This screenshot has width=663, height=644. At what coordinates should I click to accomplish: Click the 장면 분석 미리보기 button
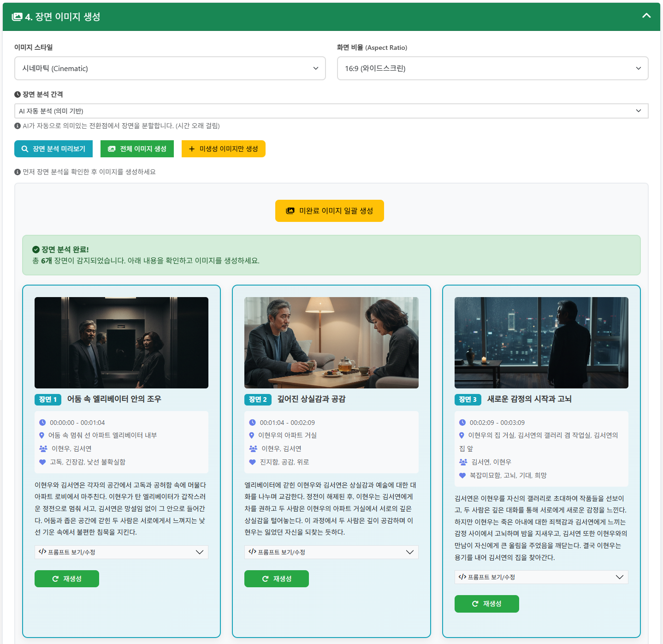(53, 149)
